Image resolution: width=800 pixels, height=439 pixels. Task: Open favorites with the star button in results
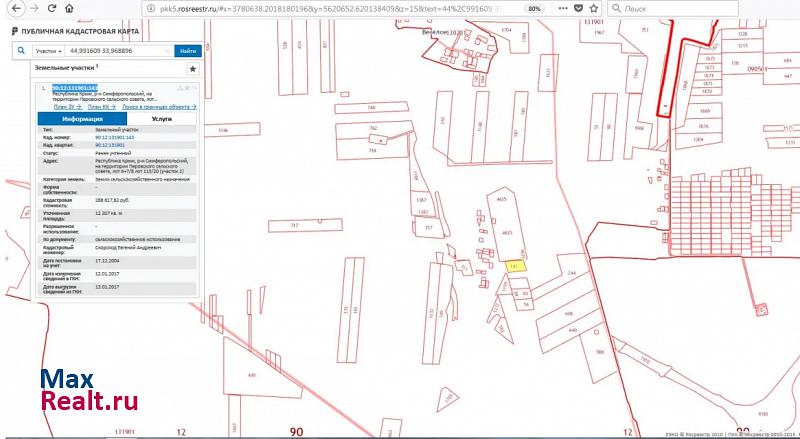point(192,70)
